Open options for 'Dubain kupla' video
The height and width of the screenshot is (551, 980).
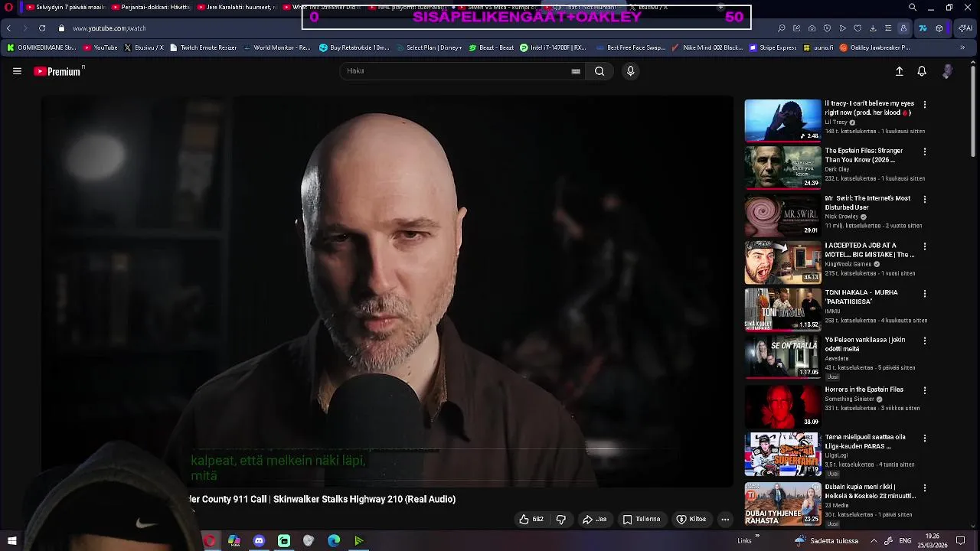point(925,487)
